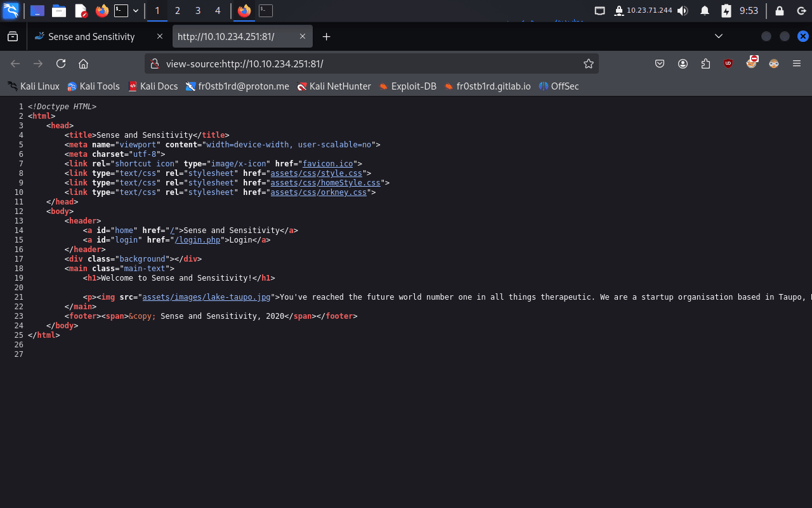The width and height of the screenshot is (812, 508).
Task: Click the 9:53 clock
Action: tap(749, 11)
